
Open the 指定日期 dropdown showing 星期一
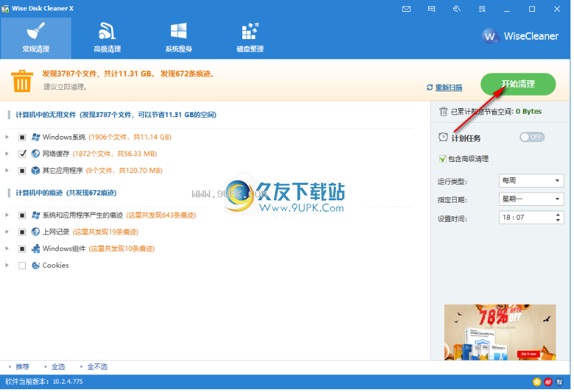click(x=531, y=199)
